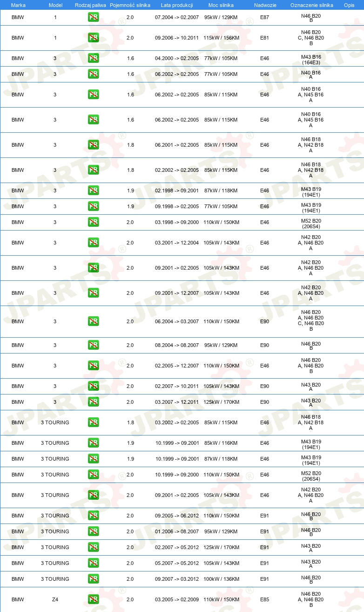Click the Nadwozie column header
Viewport: 364px width, 612px height.
tap(265, 5)
